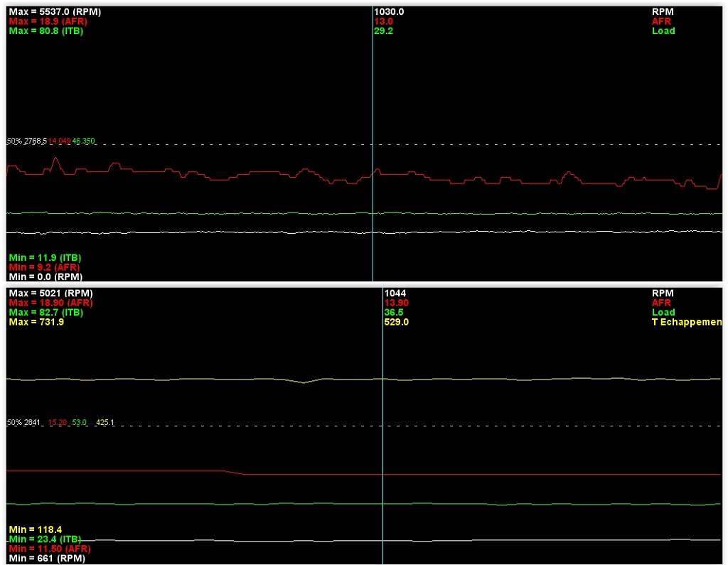Select the RPM legend label in bottom graph

coord(663,293)
